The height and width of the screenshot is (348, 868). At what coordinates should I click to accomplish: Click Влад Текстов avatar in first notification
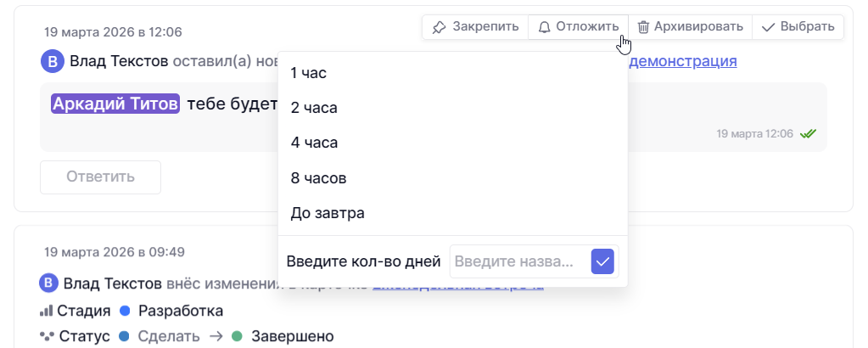coord(53,61)
